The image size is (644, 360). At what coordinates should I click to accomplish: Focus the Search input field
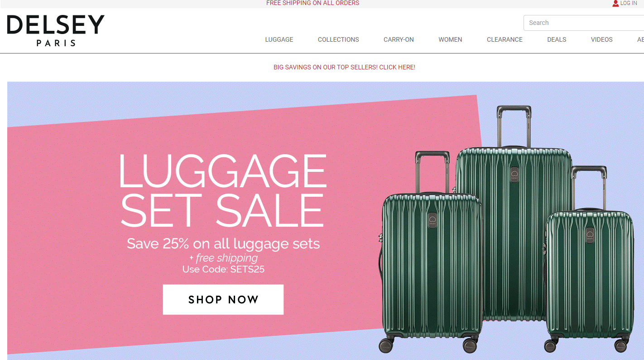pyautogui.click(x=584, y=23)
